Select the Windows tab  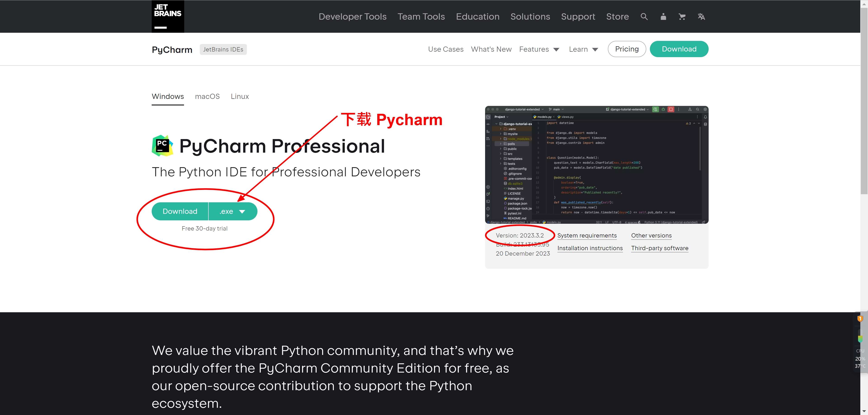(168, 97)
